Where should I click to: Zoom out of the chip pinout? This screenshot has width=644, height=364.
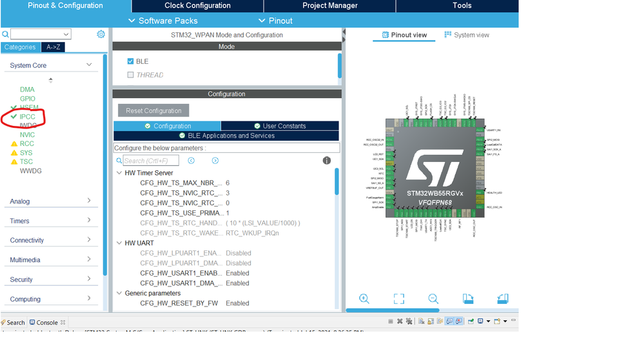coord(433,299)
